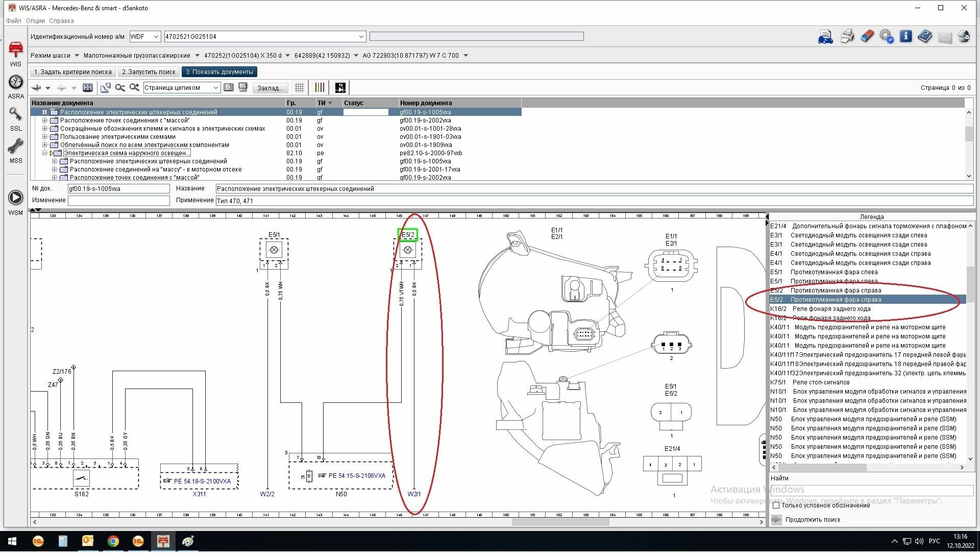Click the zoom in magnifier icon
This screenshot has height=556, width=980.
pos(134,88)
